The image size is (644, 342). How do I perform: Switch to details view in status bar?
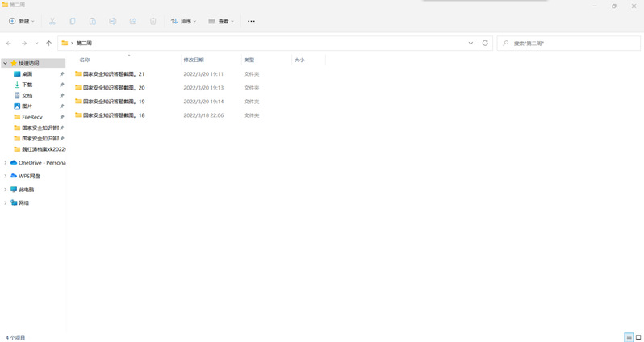click(x=629, y=337)
